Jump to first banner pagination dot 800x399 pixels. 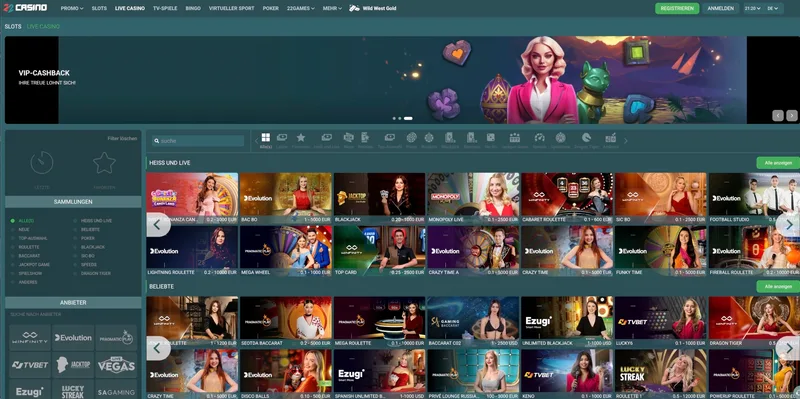394,118
